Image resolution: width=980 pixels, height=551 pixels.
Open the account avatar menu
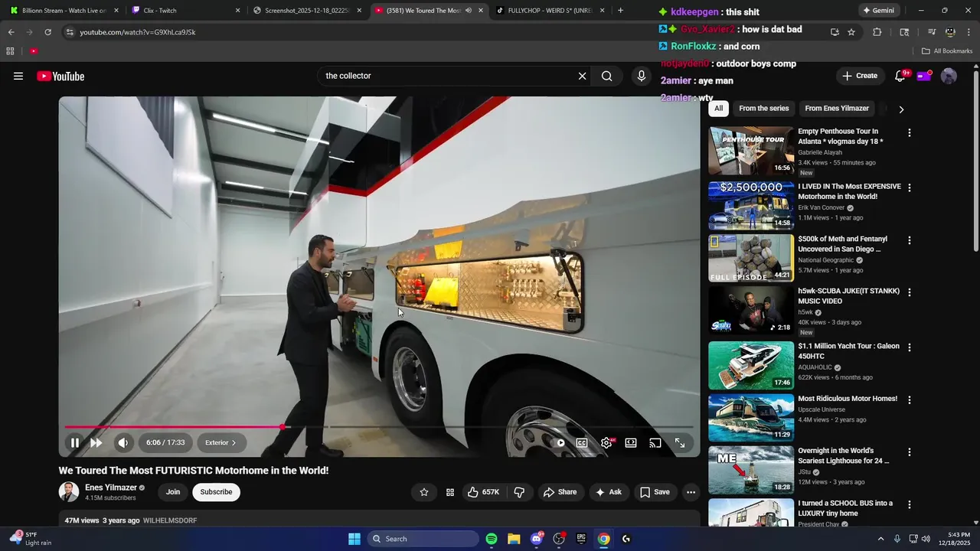949,76
